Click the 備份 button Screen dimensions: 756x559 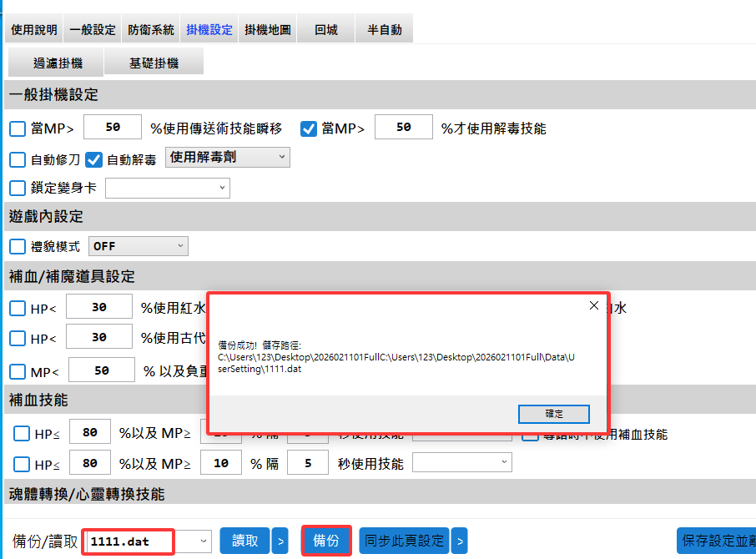325,541
